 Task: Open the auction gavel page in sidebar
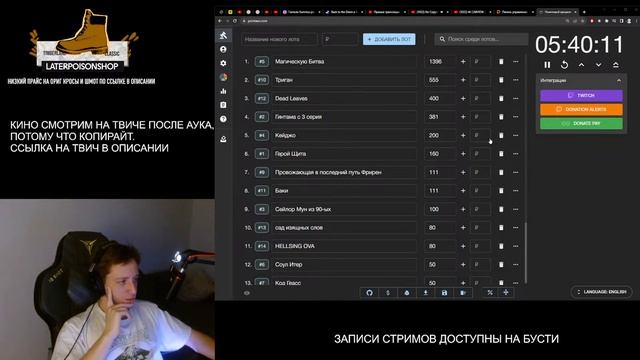(x=223, y=36)
